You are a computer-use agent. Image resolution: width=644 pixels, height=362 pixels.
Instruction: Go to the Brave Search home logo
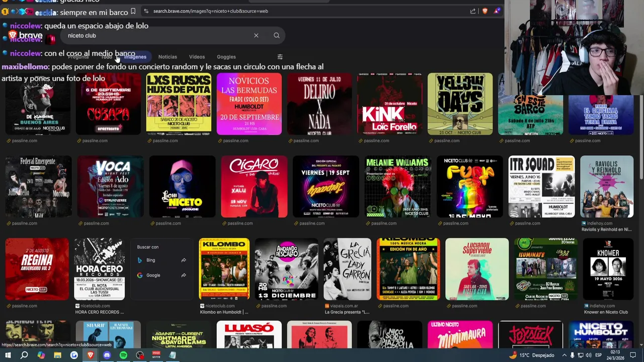click(x=25, y=36)
